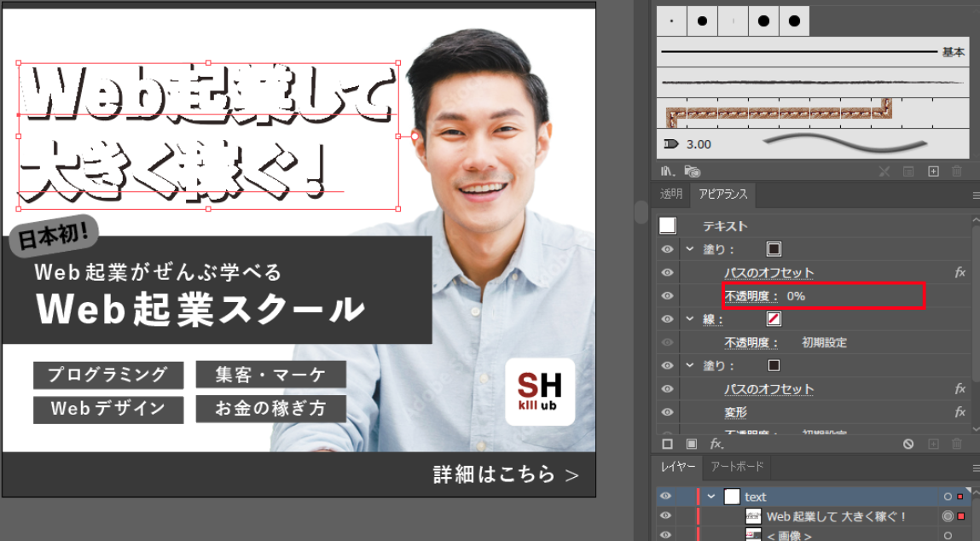
Task: Toggle the eye for 不透明度 0% row
Action: point(668,295)
